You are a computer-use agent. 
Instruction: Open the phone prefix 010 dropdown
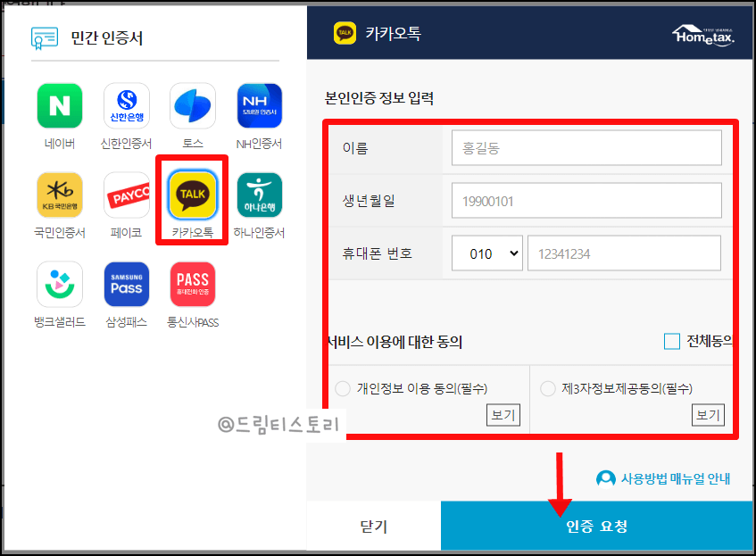pyautogui.click(x=486, y=253)
